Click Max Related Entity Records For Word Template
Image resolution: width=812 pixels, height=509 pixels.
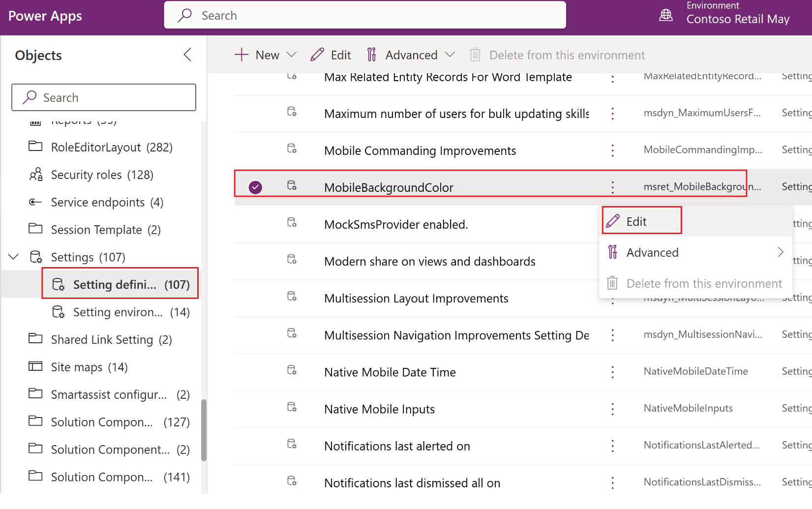(448, 77)
